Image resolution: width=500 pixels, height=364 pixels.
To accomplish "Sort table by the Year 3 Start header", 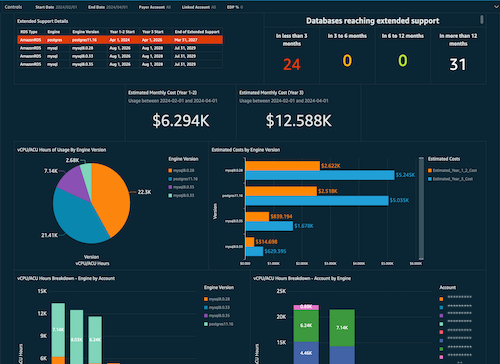I will (153, 32).
